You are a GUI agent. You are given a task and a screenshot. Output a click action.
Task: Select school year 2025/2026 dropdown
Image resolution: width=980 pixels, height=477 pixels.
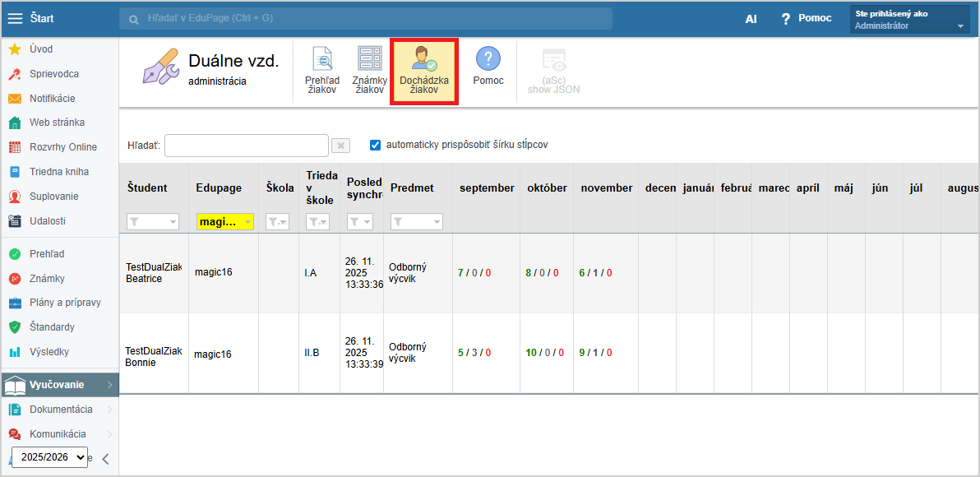(x=49, y=457)
